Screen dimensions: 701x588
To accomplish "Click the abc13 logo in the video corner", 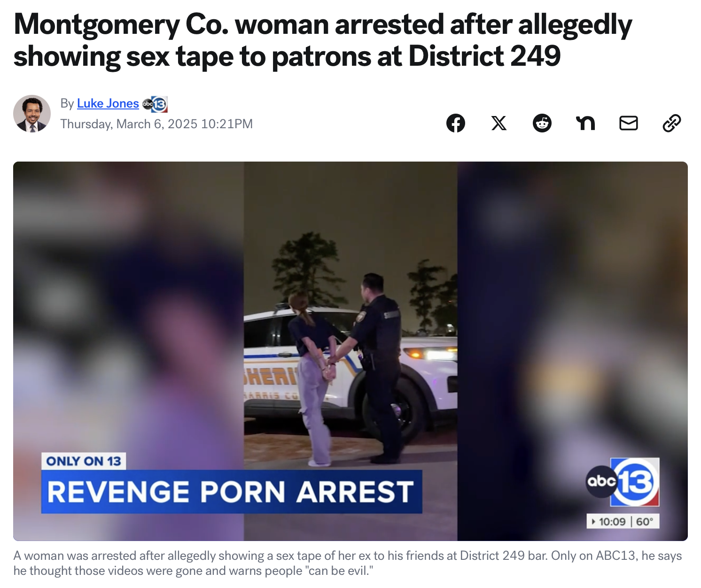I will (623, 482).
